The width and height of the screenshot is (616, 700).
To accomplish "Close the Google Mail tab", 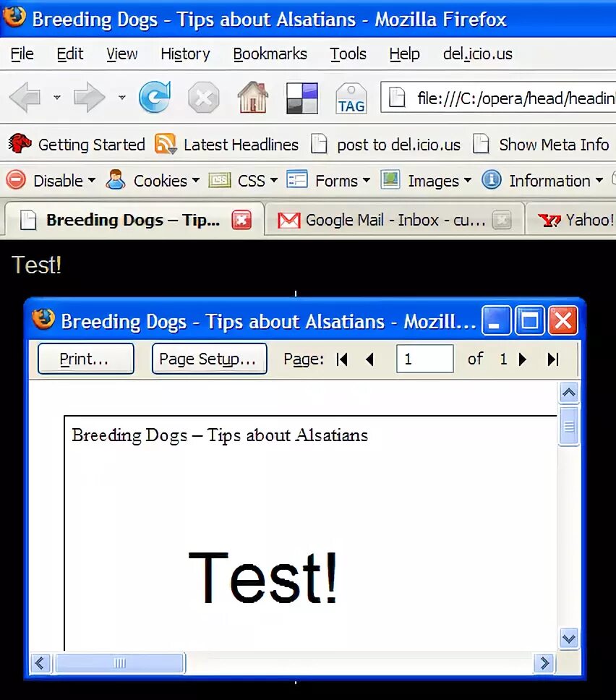I will [502, 220].
